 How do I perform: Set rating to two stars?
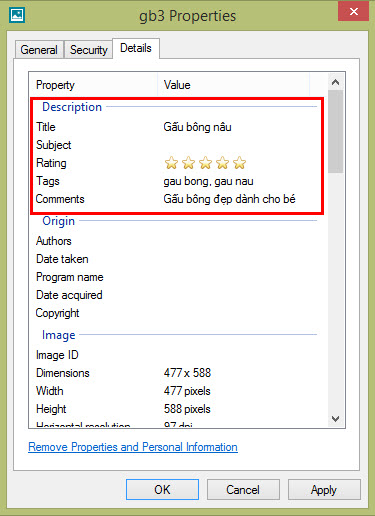(189, 163)
